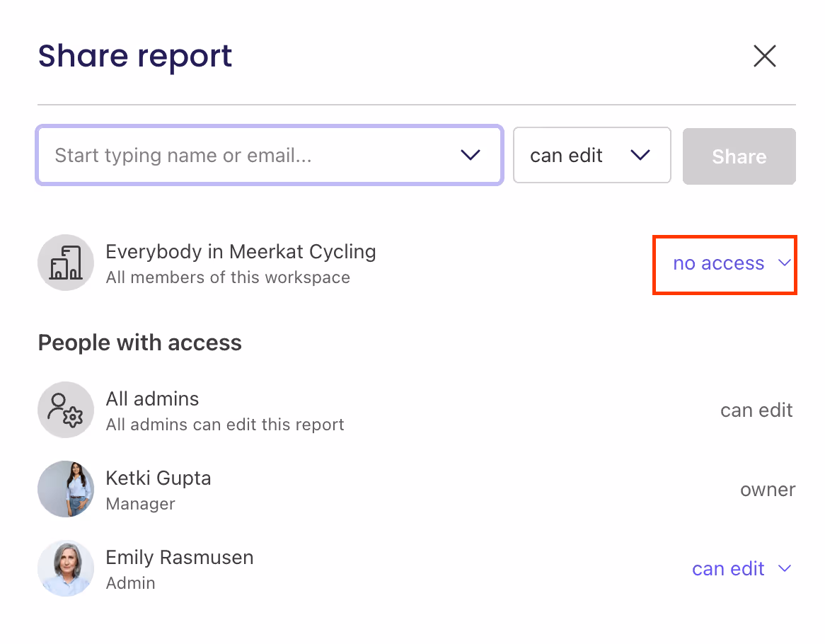Viewport: 825px width, 644px height.
Task: Click the All admins gear-person icon
Action: click(66, 410)
